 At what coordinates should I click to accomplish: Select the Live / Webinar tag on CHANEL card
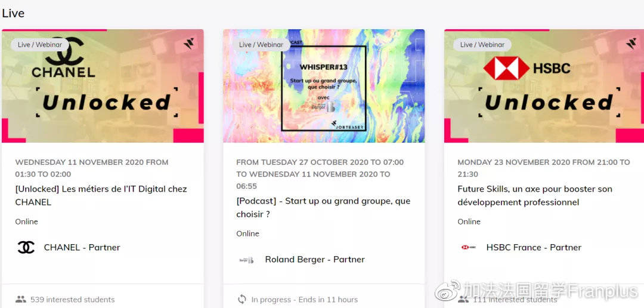[x=40, y=44]
